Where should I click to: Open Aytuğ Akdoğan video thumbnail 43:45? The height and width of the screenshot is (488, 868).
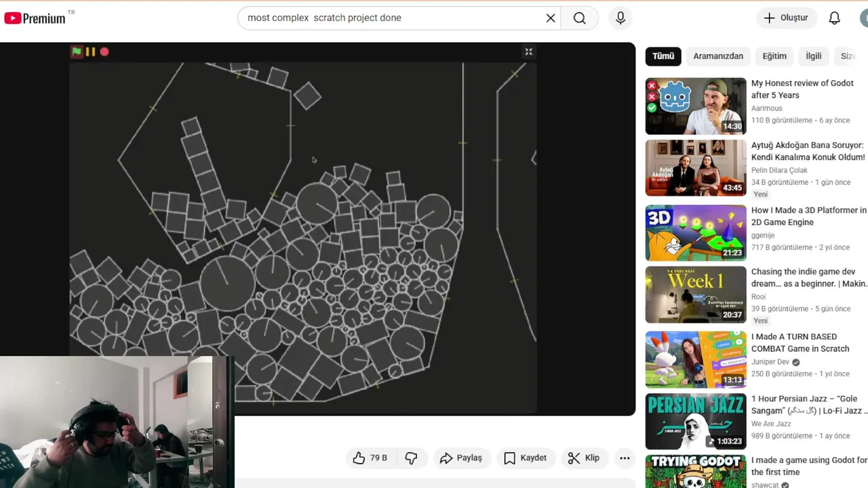pyautogui.click(x=696, y=168)
